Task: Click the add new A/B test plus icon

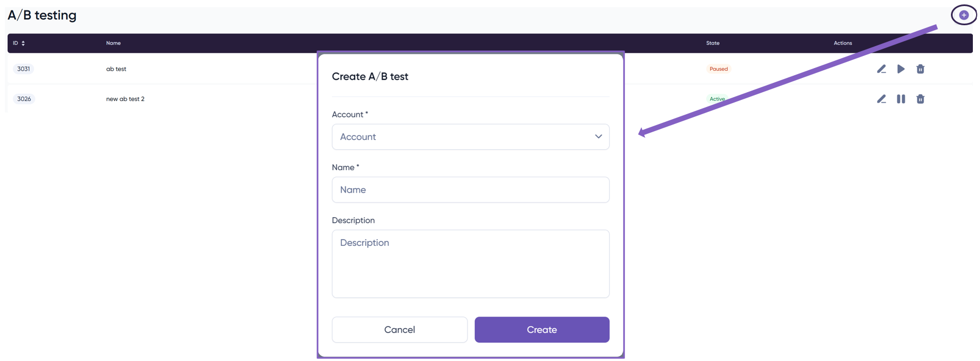Action: coord(964,15)
